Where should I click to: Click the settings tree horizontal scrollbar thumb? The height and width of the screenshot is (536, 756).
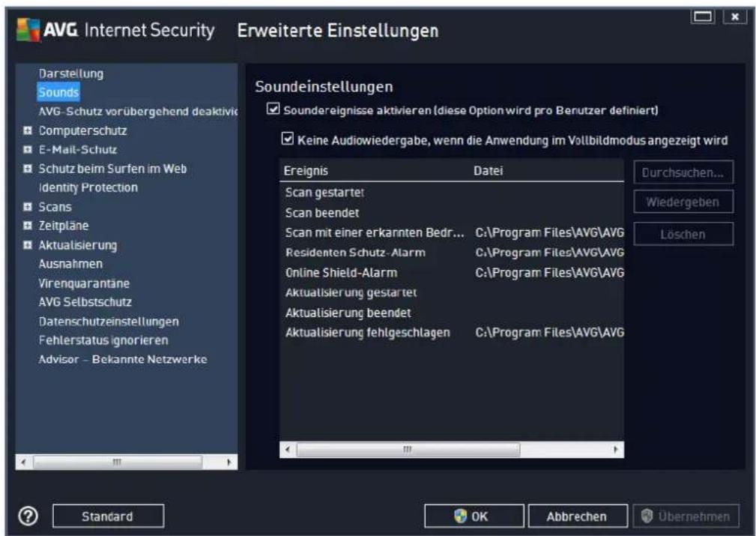click(117, 462)
